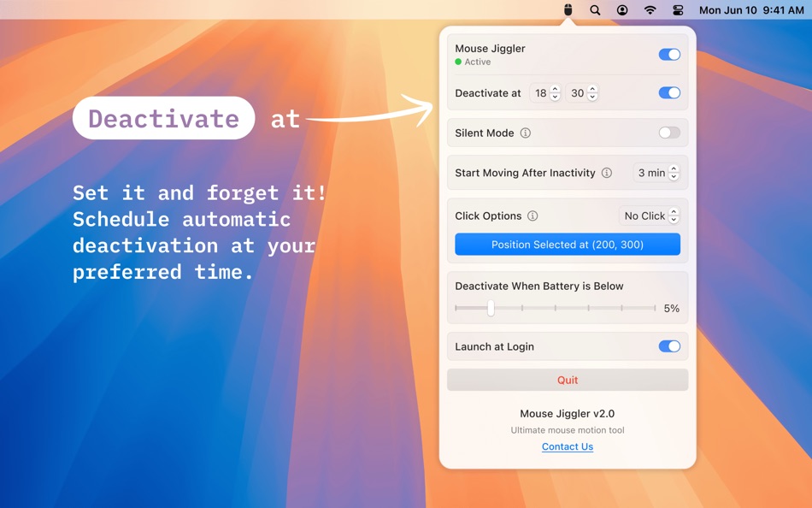This screenshot has width=812, height=508.
Task: Click the Mouse Jiggler v2.0 text
Action: point(567,414)
